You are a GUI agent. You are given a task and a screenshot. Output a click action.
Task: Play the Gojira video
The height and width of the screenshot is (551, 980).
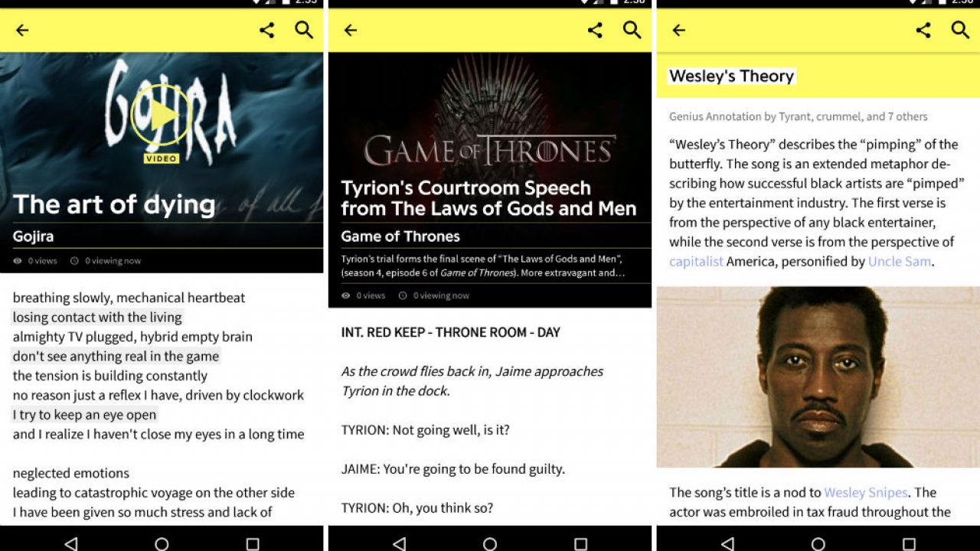(x=161, y=116)
